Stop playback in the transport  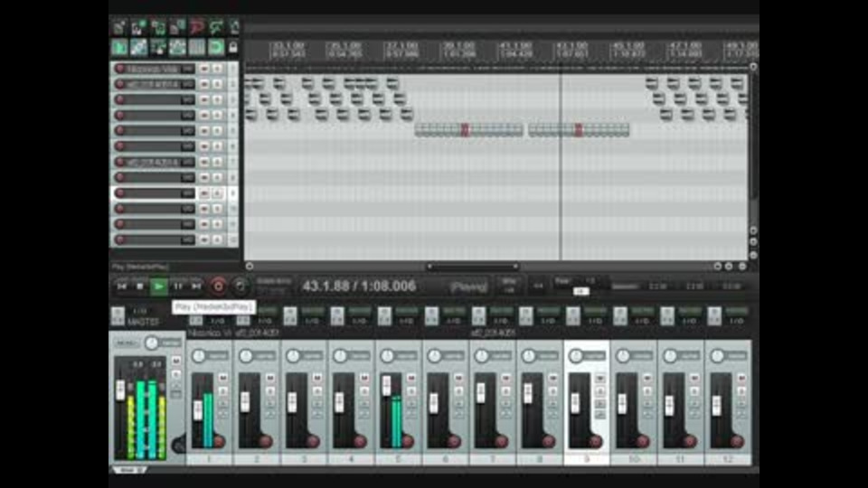point(140,286)
